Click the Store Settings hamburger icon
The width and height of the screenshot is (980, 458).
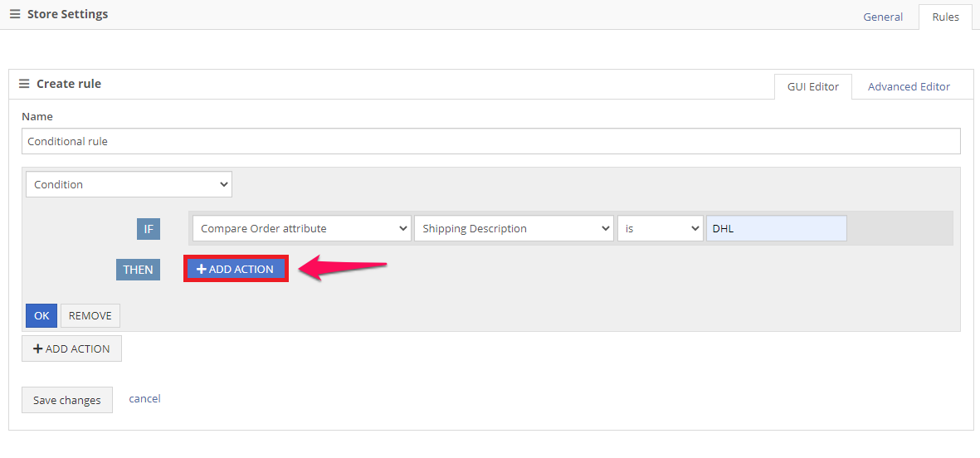tap(15, 14)
